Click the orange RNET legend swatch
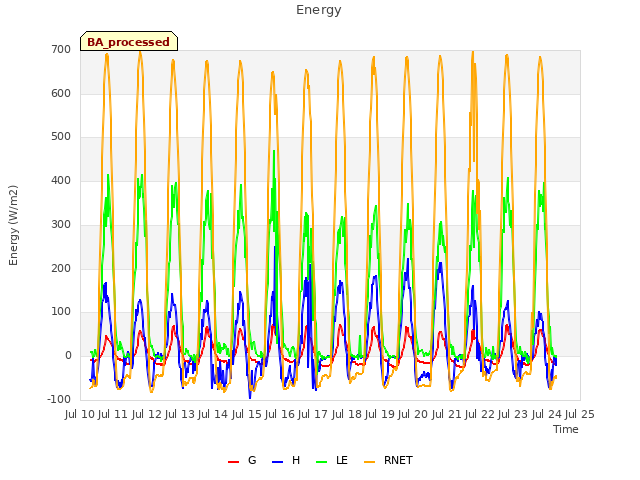640x480 pixels. [369, 462]
